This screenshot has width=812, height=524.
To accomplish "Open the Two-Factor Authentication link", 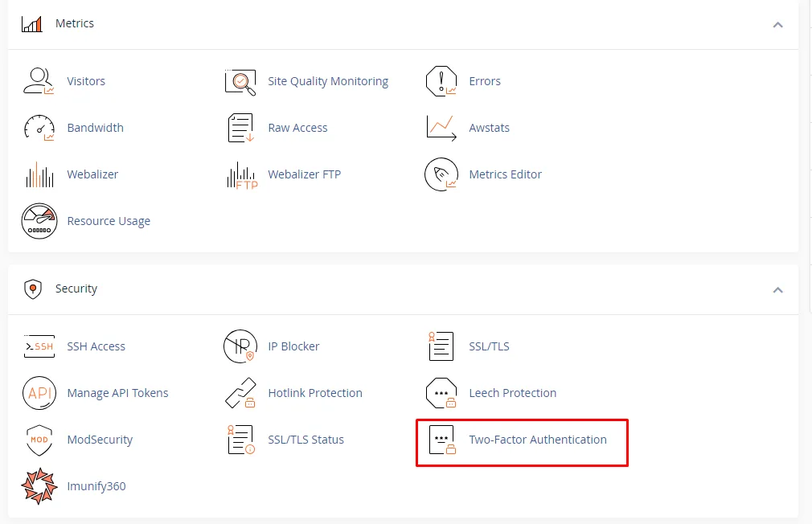I will click(x=537, y=440).
